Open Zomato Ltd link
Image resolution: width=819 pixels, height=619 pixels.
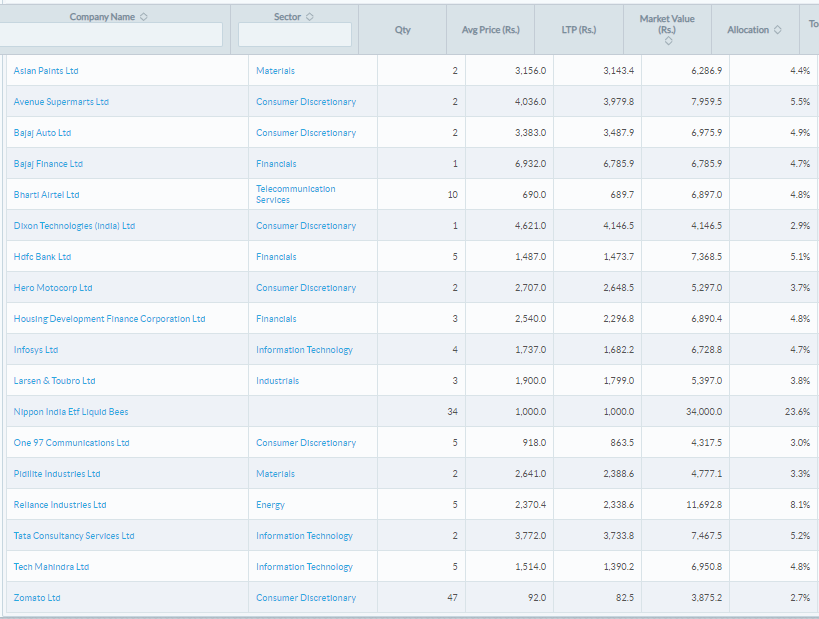[37, 598]
